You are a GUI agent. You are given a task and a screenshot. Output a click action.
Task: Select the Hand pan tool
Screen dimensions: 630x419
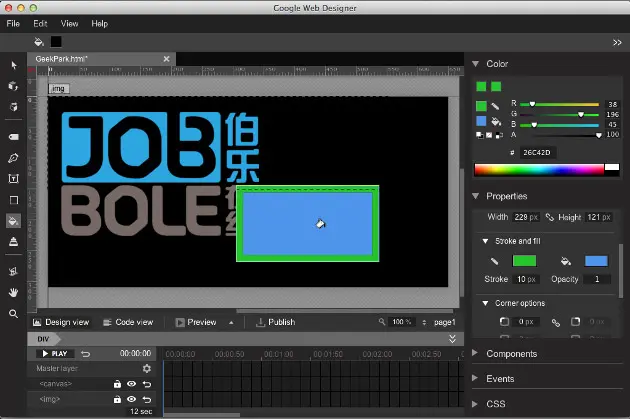coord(13,292)
